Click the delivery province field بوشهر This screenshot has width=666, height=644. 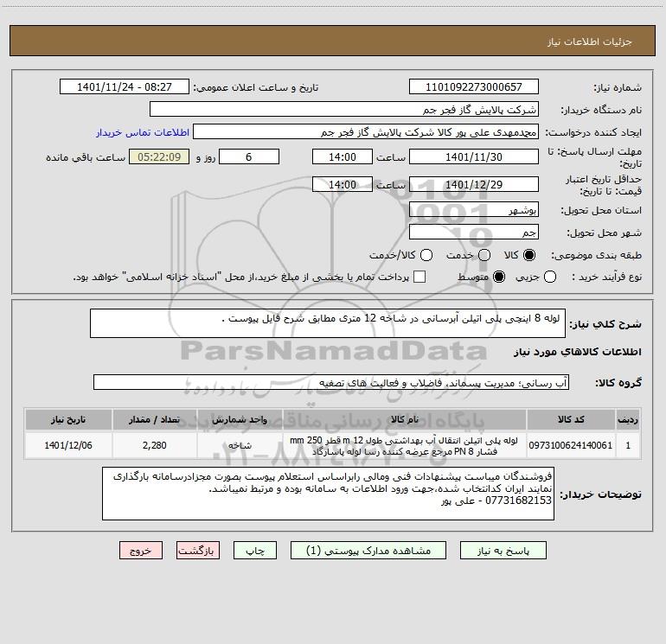(x=474, y=209)
